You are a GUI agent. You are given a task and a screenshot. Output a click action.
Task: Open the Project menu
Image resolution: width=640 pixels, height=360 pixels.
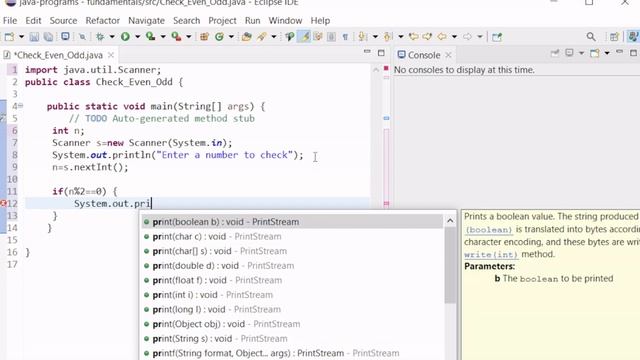[x=222, y=20]
